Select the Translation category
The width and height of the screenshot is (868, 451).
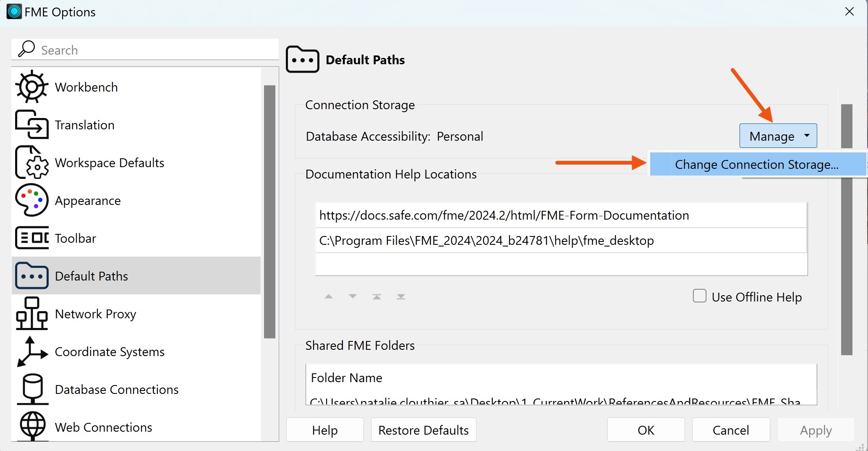pyautogui.click(x=136, y=125)
